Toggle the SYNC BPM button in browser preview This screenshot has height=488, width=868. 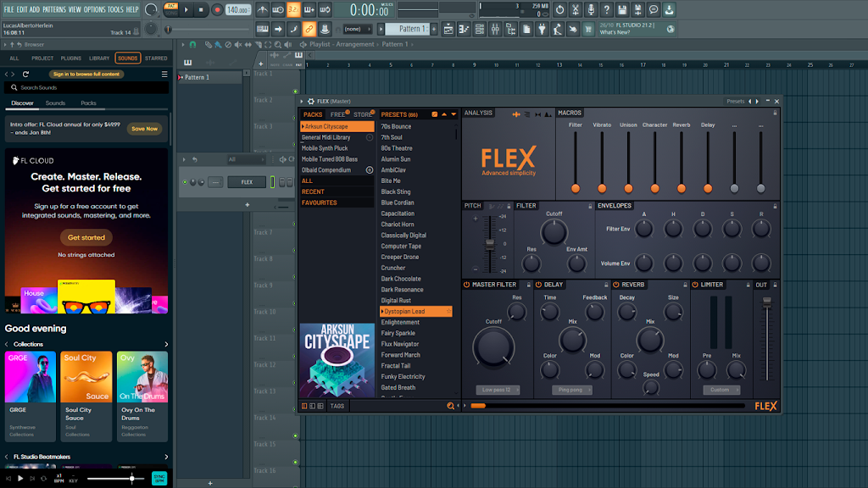159,478
